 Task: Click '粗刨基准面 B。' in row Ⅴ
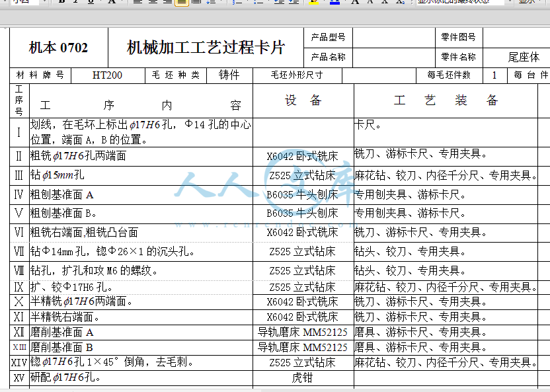pyautogui.click(x=63, y=213)
